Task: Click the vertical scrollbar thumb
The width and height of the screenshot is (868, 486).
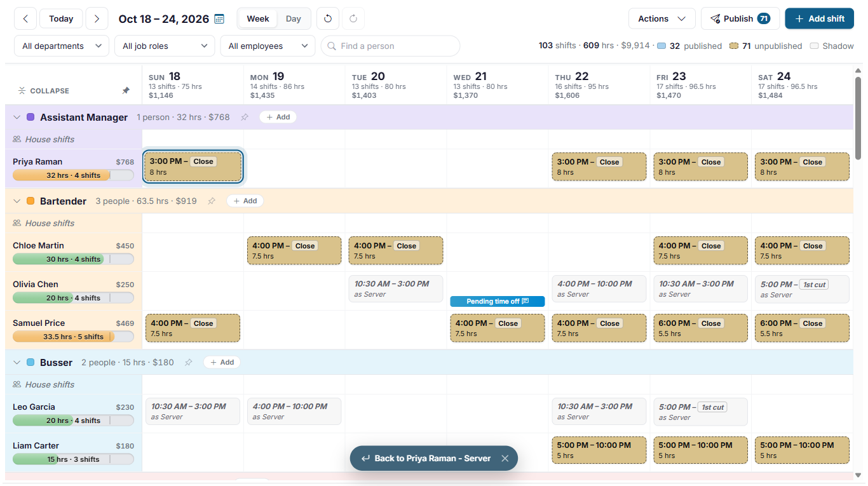Action: 858,118
